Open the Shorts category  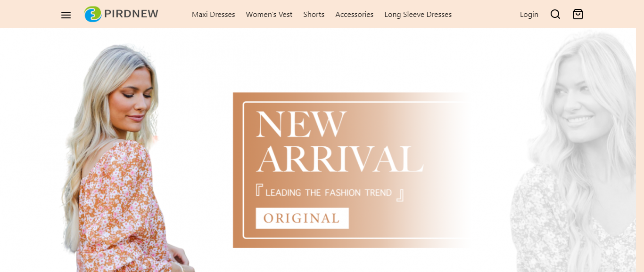click(x=314, y=15)
